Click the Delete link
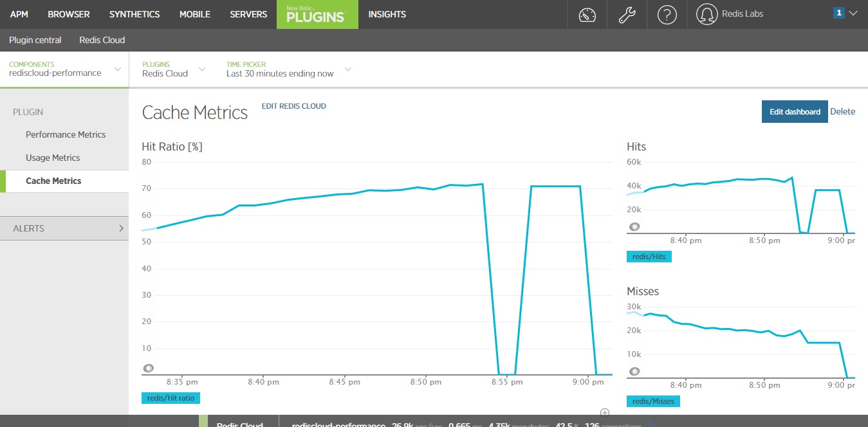Screen dimensions: 868x427 pos(842,111)
